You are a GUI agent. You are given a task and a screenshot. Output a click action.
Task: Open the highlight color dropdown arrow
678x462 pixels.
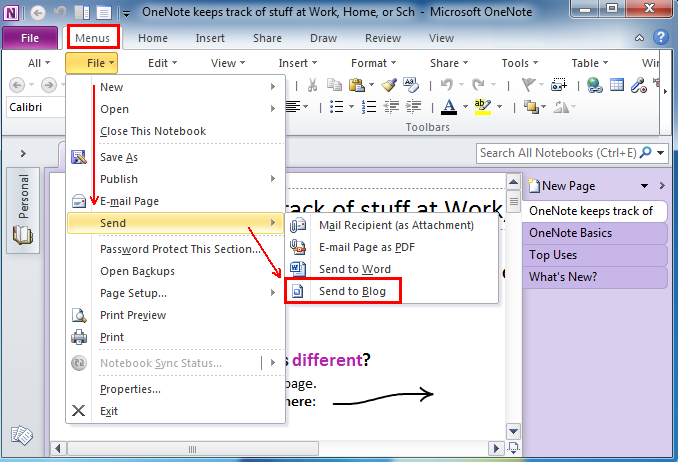click(499, 107)
